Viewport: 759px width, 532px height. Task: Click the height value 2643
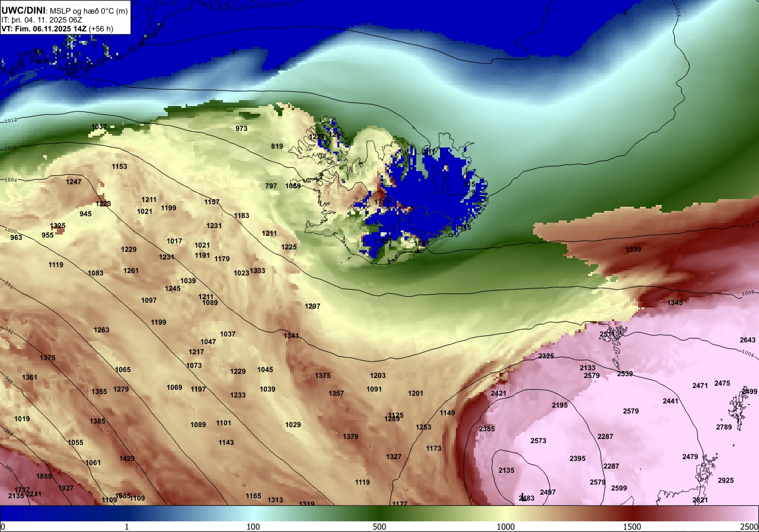(748, 340)
